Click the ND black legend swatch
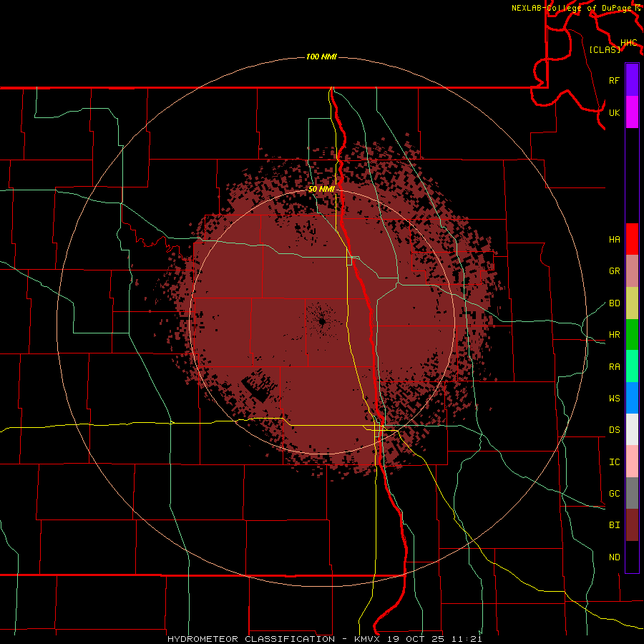Screen dimensions: 644x644 pos(632,557)
